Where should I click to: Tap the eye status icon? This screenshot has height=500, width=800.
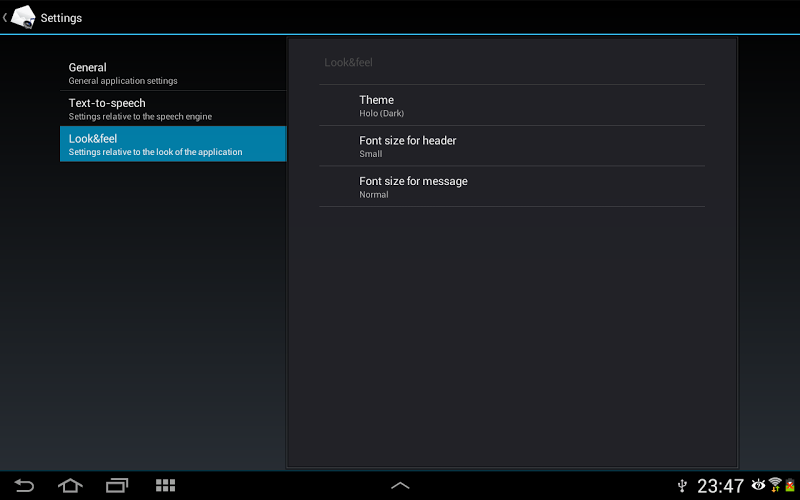pyautogui.click(x=758, y=484)
